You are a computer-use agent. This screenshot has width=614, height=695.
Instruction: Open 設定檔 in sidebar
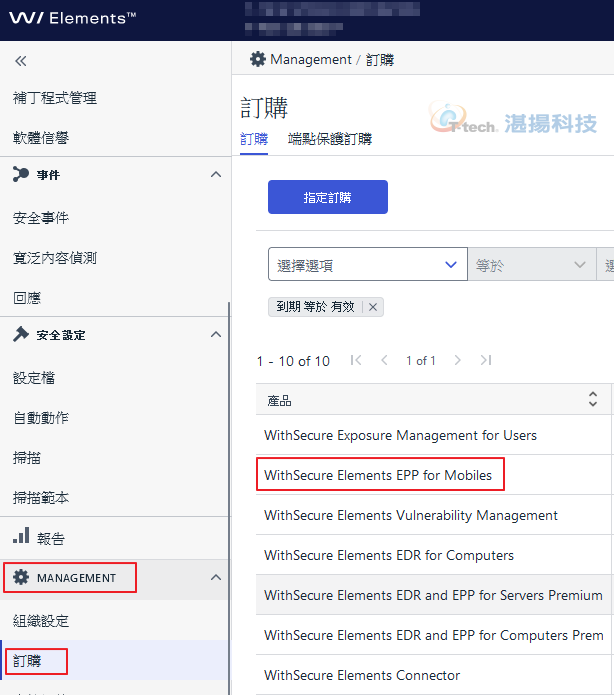coord(34,378)
